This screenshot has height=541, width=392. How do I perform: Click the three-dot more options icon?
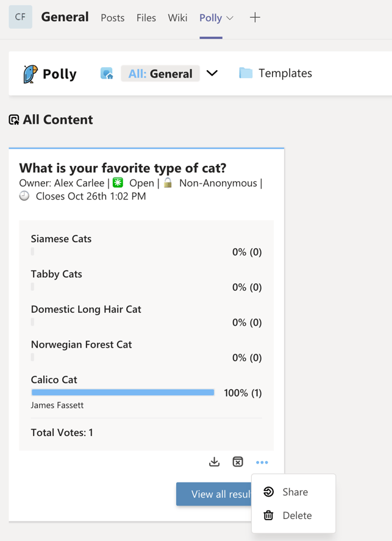point(262,462)
